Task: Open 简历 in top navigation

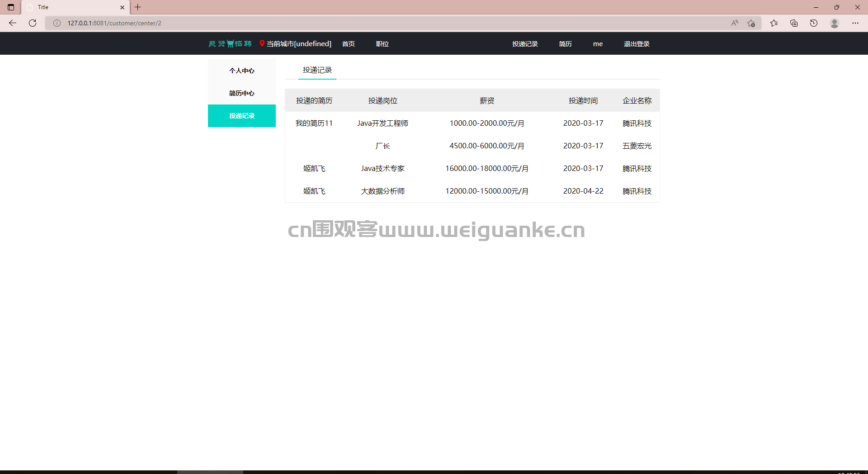Action: (x=565, y=44)
